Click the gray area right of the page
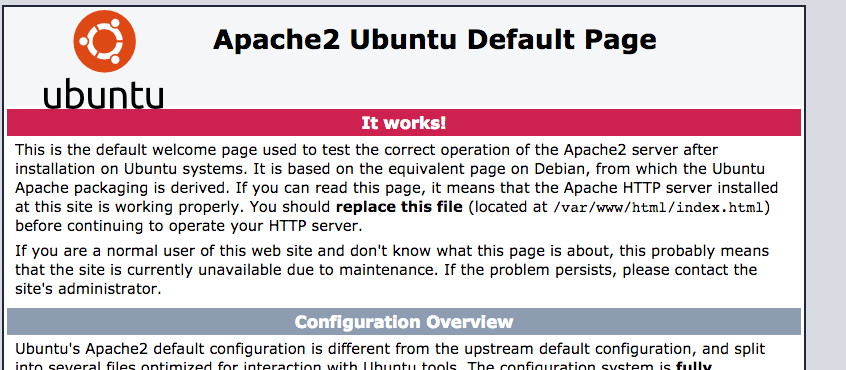The image size is (846, 370). click(x=825, y=185)
